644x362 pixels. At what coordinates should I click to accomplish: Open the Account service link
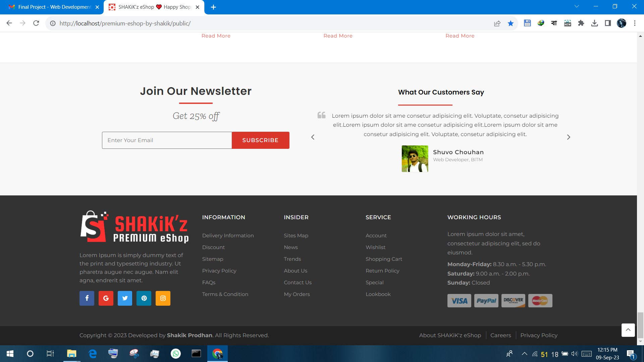pos(376,236)
